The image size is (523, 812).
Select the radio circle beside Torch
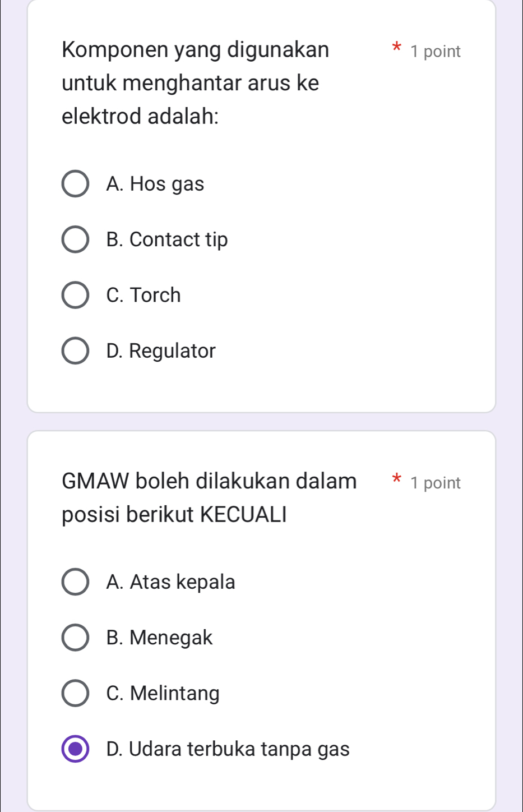(x=75, y=296)
